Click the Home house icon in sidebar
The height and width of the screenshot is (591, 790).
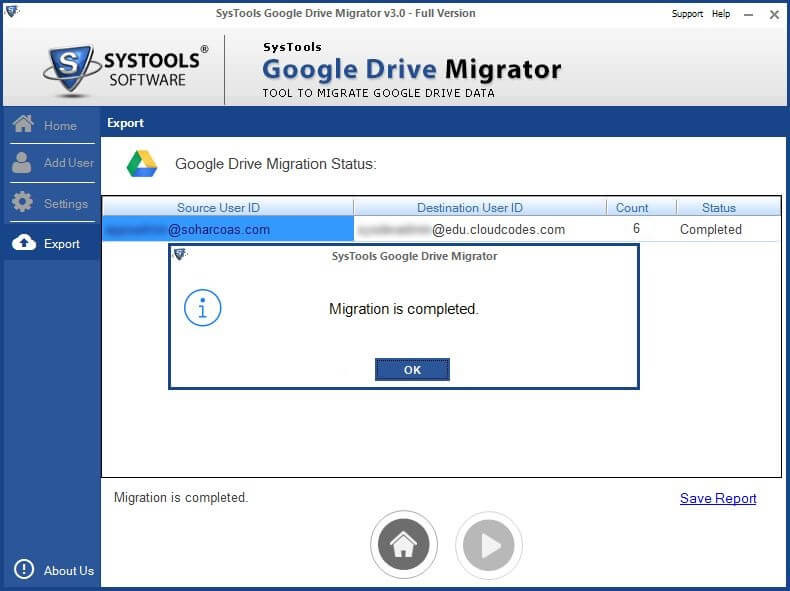coord(23,123)
